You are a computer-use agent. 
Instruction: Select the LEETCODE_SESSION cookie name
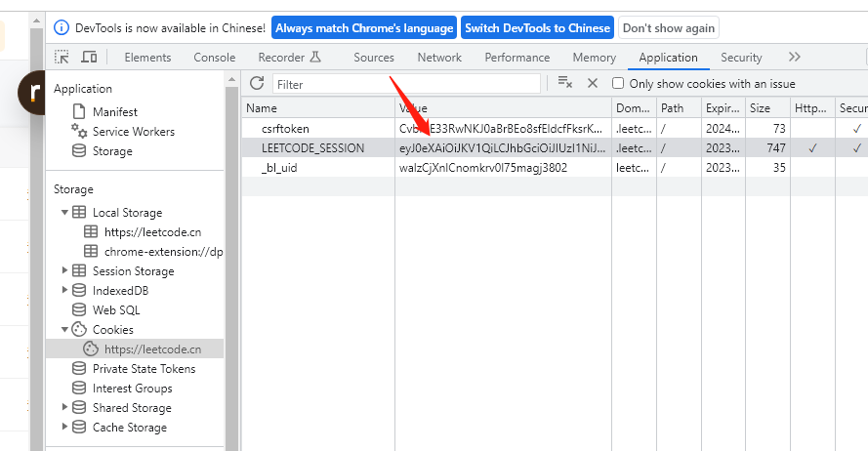(312, 147)
